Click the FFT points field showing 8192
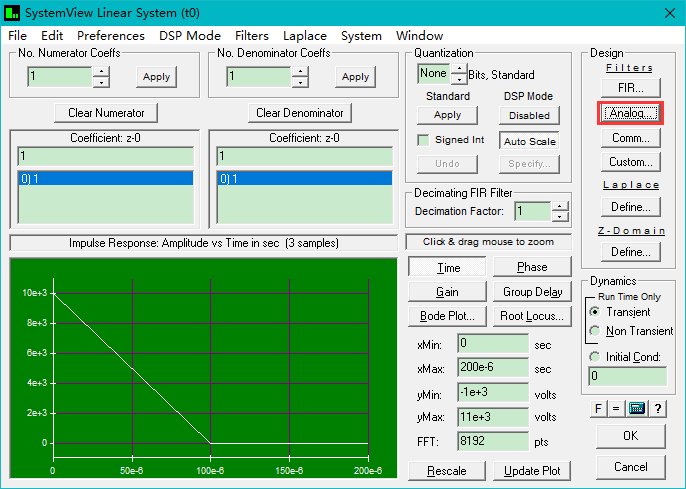The image size is (686, 489). (493, 441)
